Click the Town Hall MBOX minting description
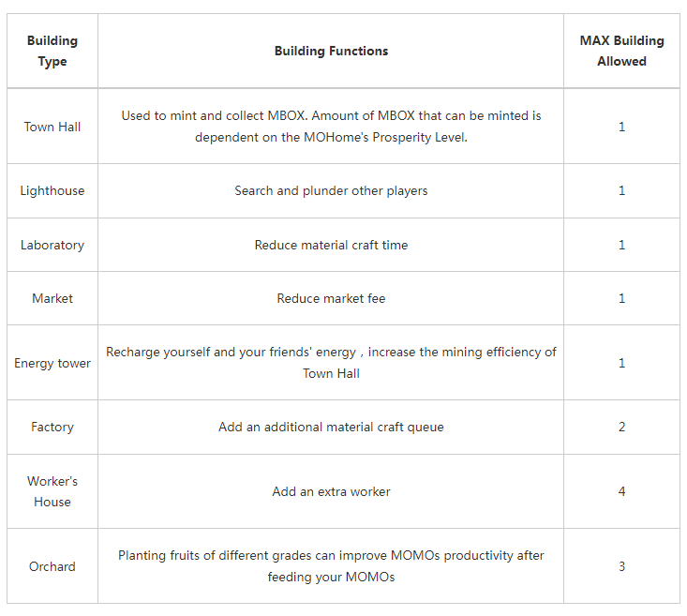This screenshot has width=687, height=616. tap(331, 127)
